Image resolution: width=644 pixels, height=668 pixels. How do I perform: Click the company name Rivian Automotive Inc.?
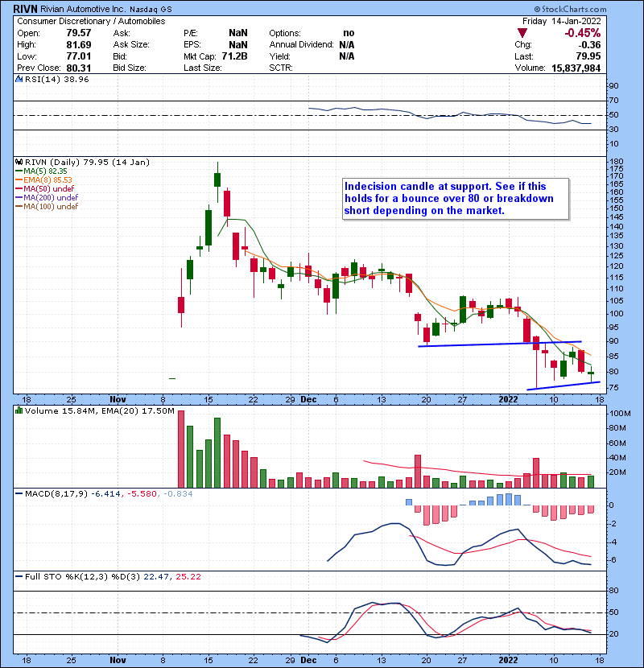[83, 9]
